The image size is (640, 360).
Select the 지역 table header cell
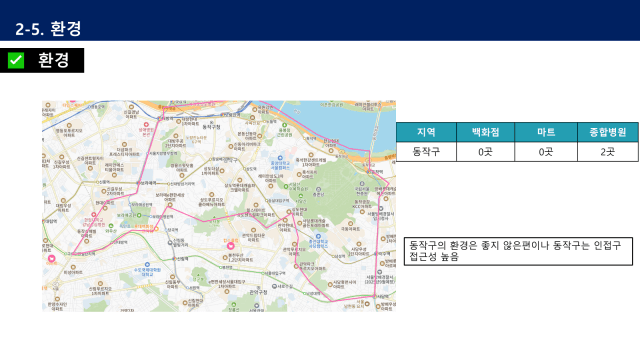pos(426,132)
